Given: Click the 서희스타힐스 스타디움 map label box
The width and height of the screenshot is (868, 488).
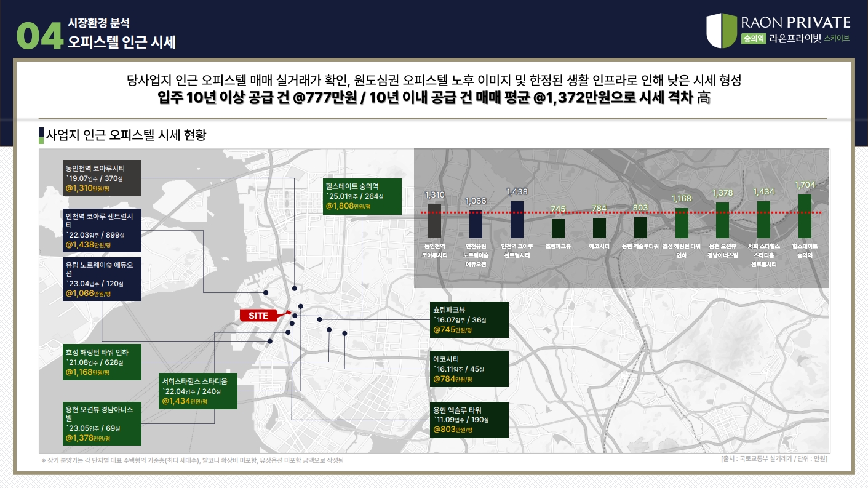Looking at the screenshot, I should (196, 390).
